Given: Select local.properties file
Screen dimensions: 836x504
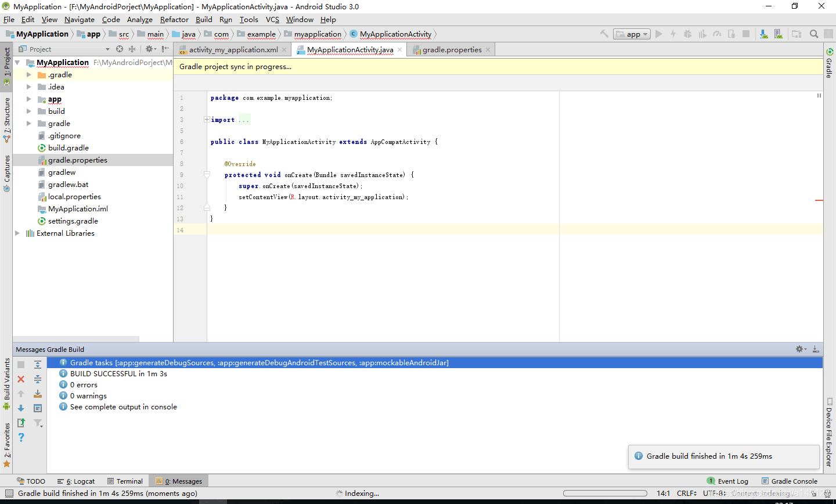Looking at the screenshot, I should pyautogui.click(x=74, y=197).
